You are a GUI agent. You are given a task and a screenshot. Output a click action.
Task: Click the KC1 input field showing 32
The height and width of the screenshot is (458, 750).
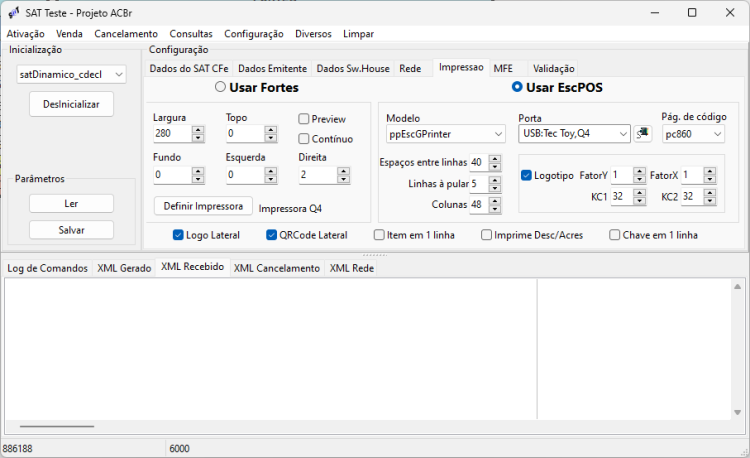[622, 196]
